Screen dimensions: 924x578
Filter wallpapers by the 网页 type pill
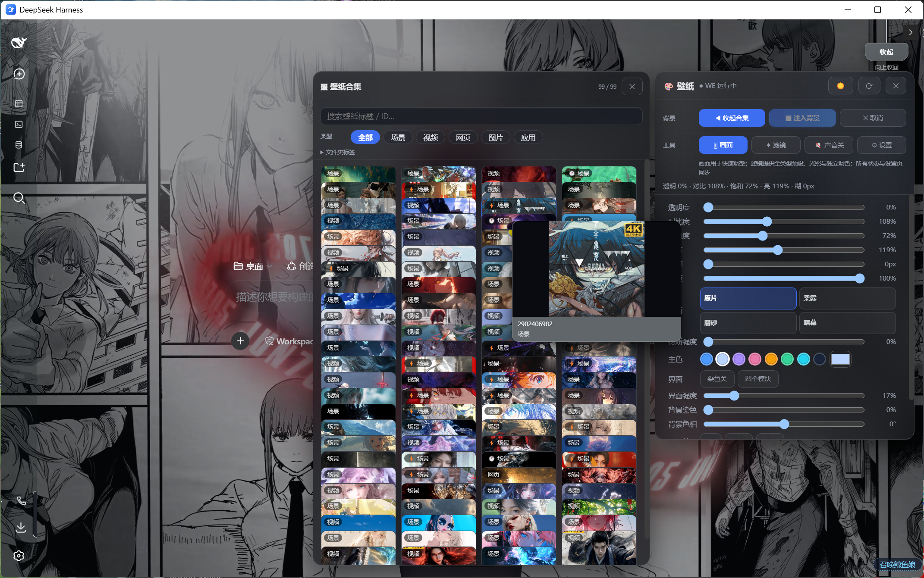(463, 137)
